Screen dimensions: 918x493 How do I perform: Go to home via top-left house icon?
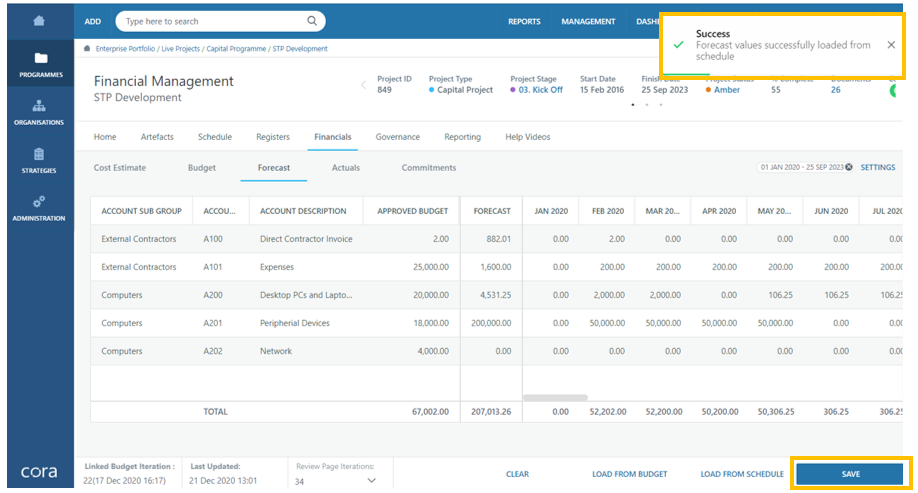tap(39, 21)
